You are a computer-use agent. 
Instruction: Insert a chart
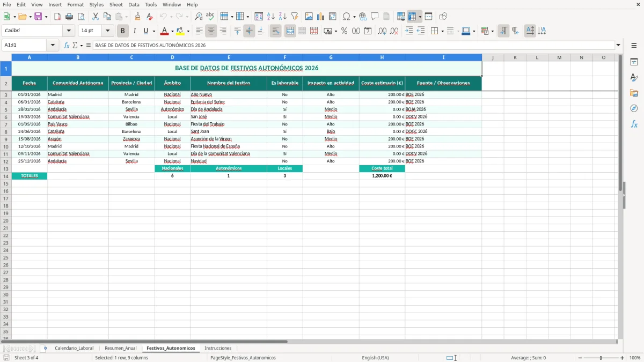pos(321,17)
